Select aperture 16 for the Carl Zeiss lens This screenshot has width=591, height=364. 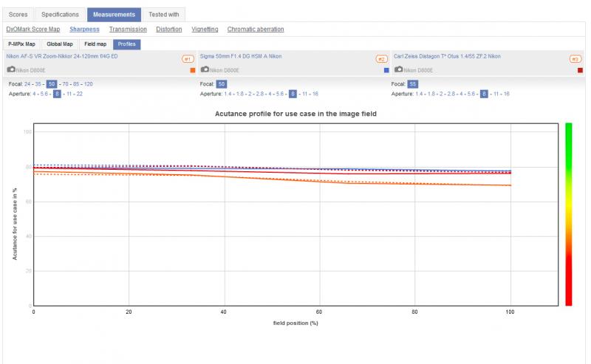click(x=506, y=94)
